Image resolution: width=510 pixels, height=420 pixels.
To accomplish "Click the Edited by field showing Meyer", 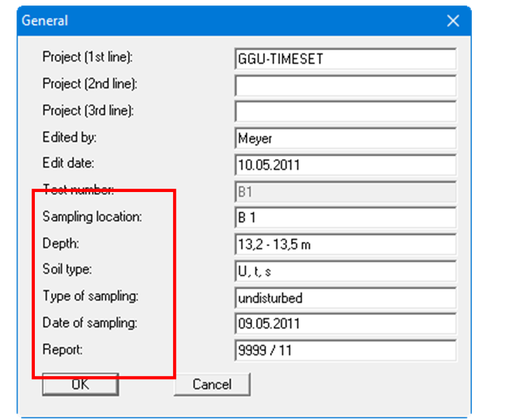I will point(345,138).
